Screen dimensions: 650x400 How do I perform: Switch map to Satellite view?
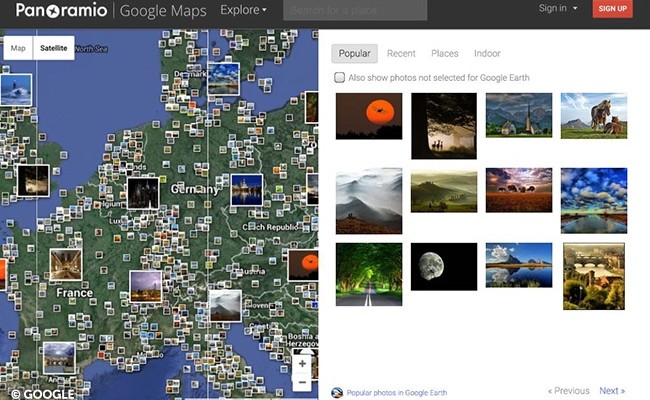(x=53, y=48)
